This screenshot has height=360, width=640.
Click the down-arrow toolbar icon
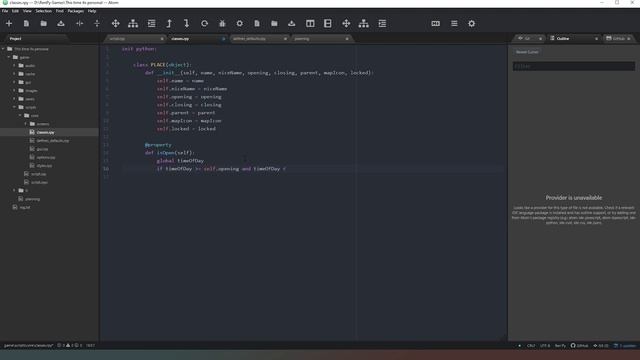pyautogui.click(x=187, y=24)
